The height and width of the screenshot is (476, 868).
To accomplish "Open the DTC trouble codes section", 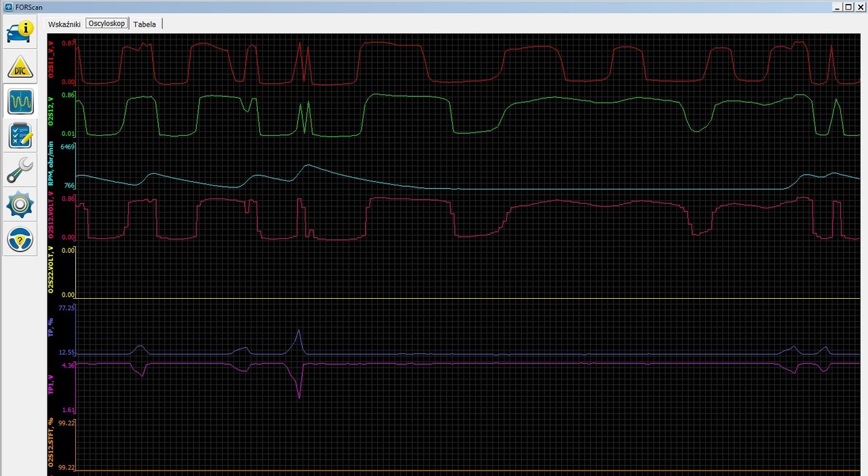I will pyautogui.click(x=20, y=67).
